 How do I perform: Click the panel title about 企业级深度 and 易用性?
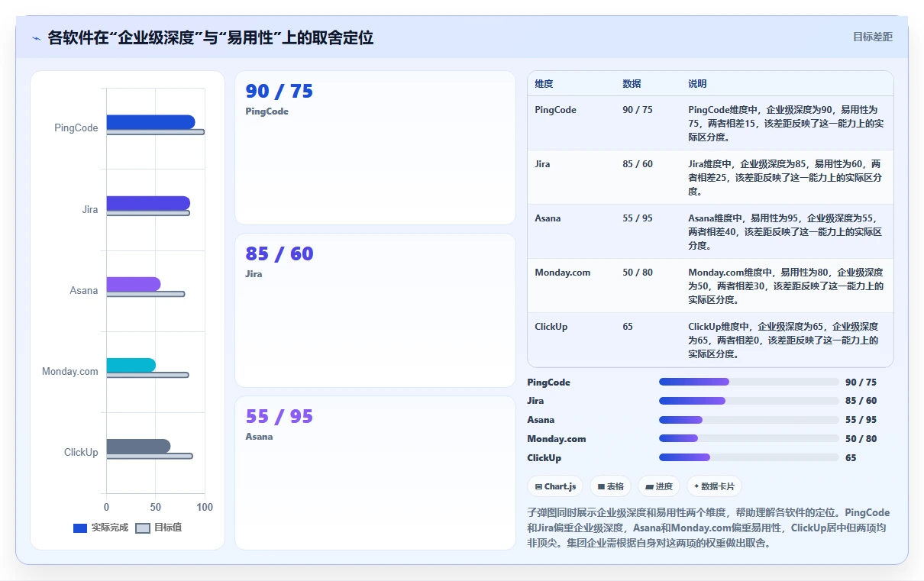tap(210, 37)
